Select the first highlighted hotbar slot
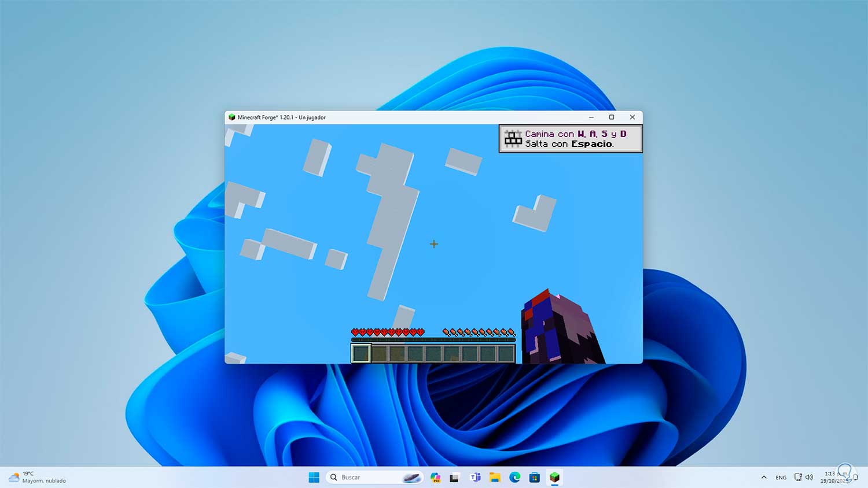The width and height of the screenshot is (868, 488). [x=361, y=353]
